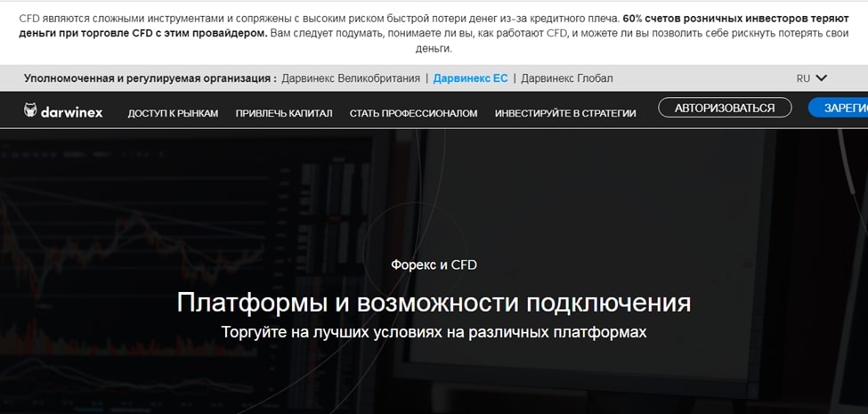Select Дарвинекс Глобал entity
Viewport: 868px width, 414px height.
[567, 78]
